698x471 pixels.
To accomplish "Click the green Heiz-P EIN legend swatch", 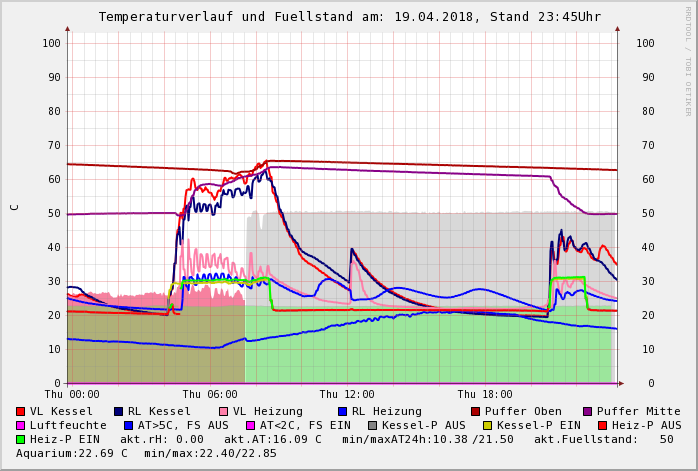I will click(x=20, y=439).
